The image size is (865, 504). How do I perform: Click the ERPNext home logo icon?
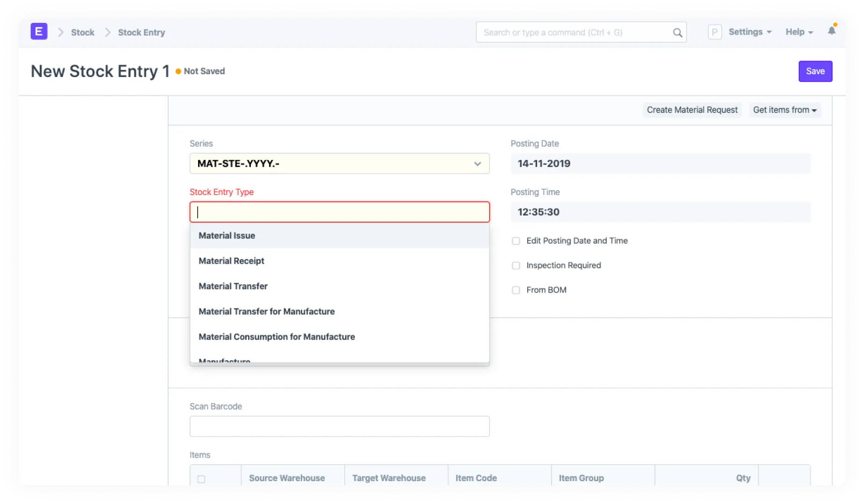(x=39, y=32)
